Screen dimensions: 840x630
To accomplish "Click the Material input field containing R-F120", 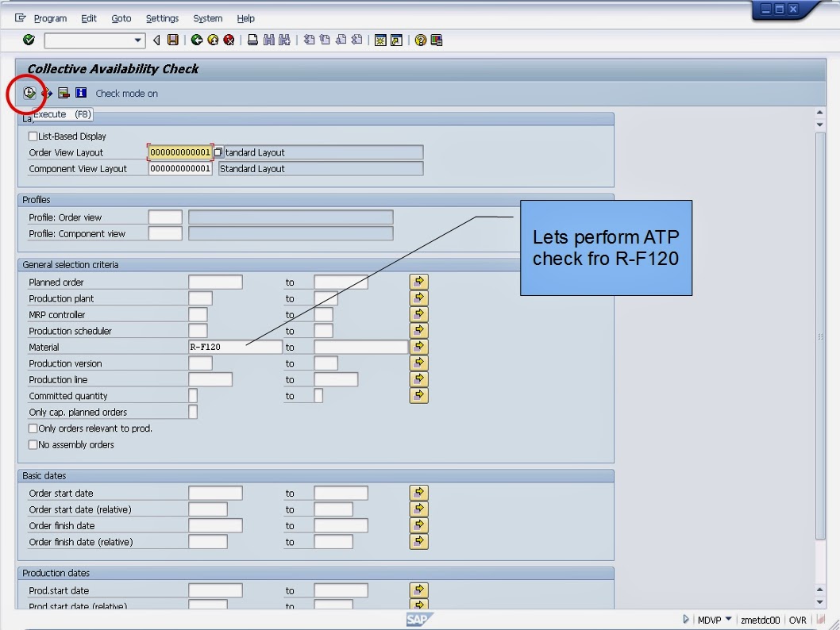I will (x=234, y=347).
